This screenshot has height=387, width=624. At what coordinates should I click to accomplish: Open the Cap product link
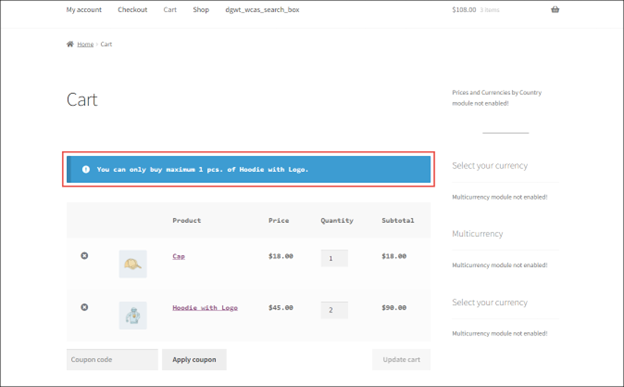pos(179,256)
